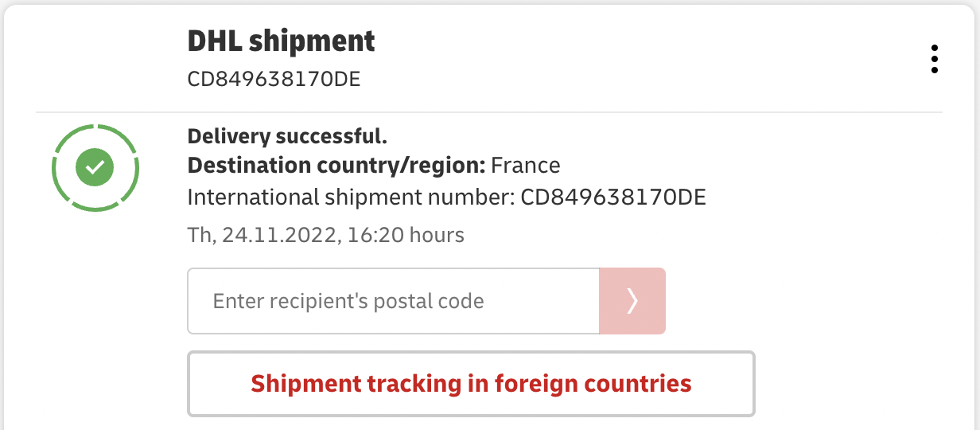Focus the recipient's postal code field
This screenshot has width=980, height=430.
click(x=393, y=301)
